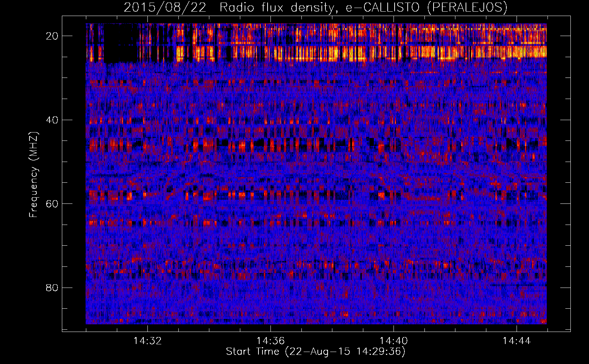The height and width of the screenshot is (364, 589).
Task: Click the 14:40 time tick label
Action: click(x=394, y=341)
